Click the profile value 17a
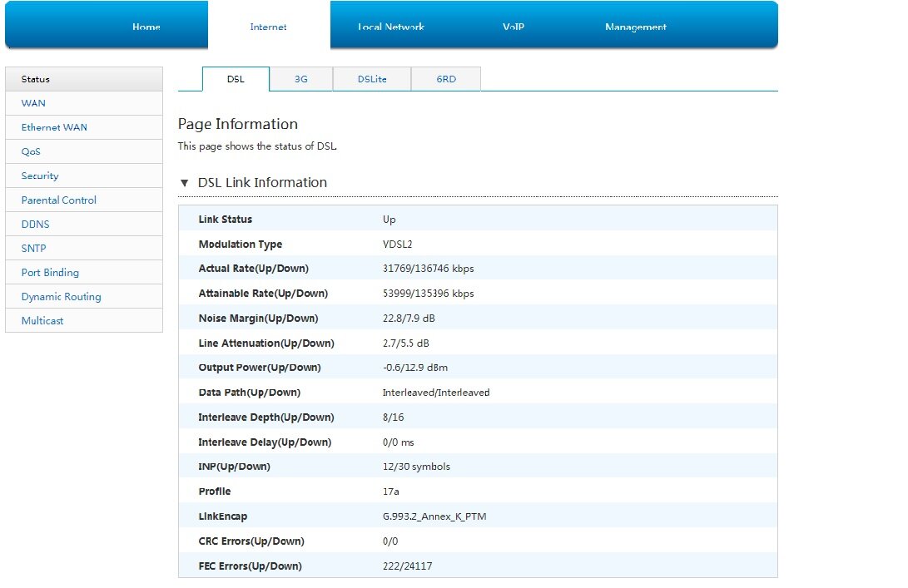 [391, 492]
